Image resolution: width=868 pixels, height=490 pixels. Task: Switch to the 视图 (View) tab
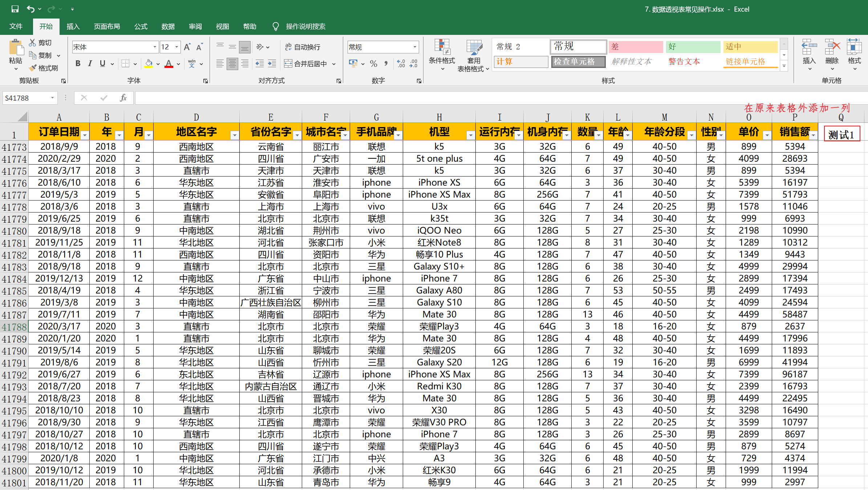click(222, 26)
